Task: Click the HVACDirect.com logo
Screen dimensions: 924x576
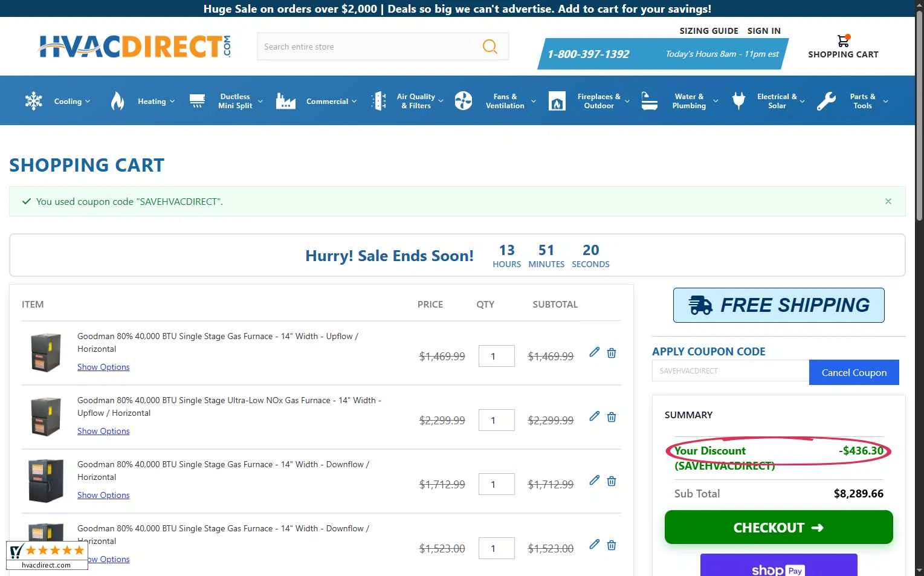Action: (x=135, y=47)
